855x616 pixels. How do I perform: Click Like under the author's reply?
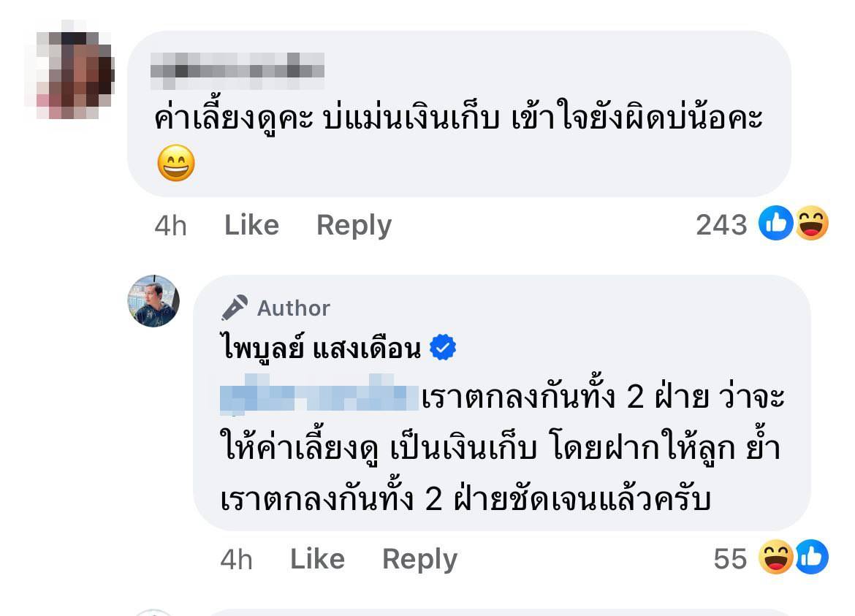[318, 558]
